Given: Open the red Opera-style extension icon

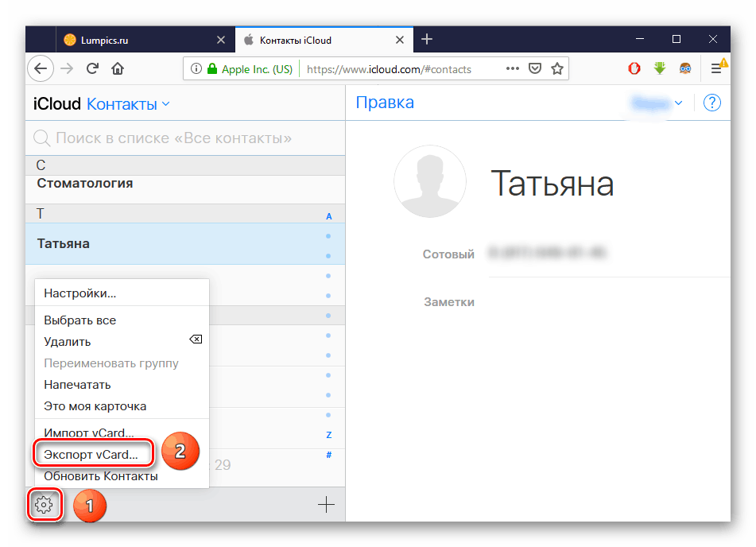Looking at the screenshot, I should (x=634, y=68).
